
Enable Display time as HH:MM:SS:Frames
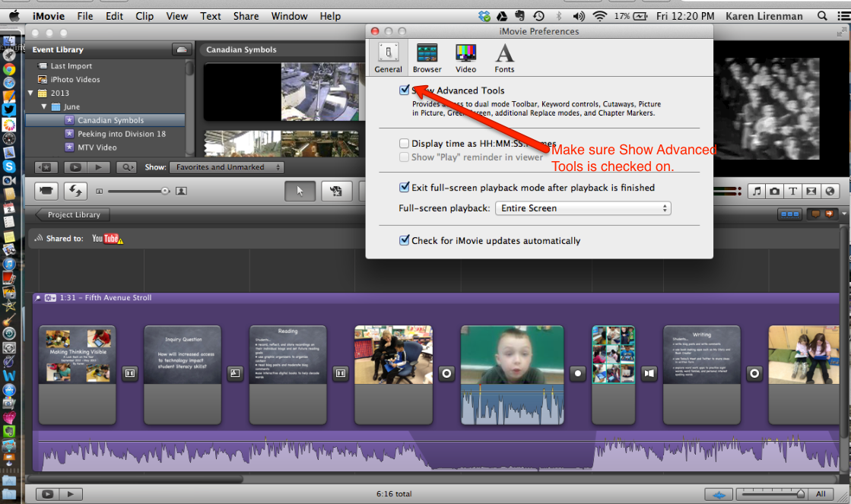[x=405, y=143]
